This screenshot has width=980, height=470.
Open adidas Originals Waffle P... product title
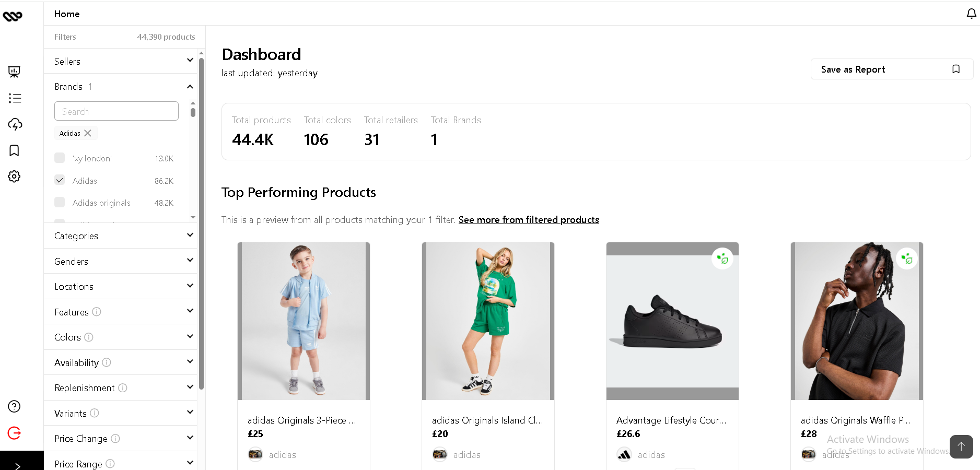[x=856, y=420]
